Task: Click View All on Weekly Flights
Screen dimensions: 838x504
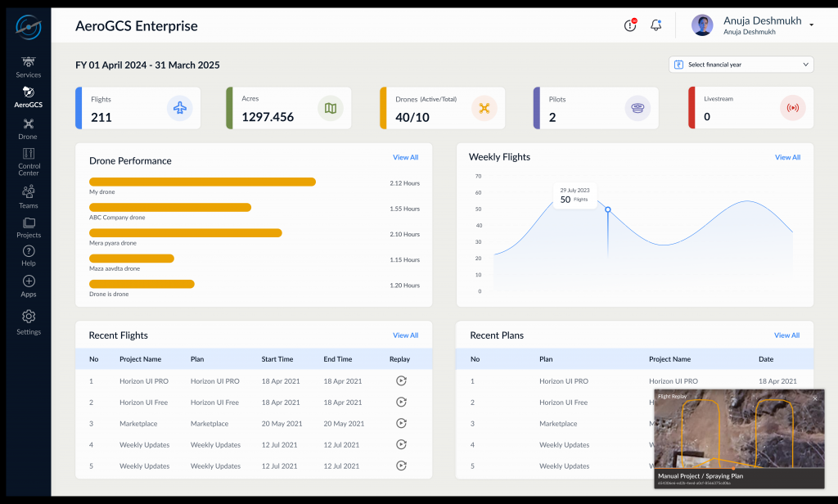Action: tap(786, 157)
